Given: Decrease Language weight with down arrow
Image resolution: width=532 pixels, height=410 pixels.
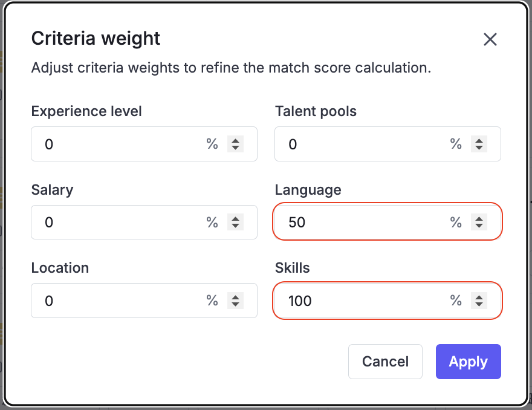Looking at the screenshot, I should 479,226.
